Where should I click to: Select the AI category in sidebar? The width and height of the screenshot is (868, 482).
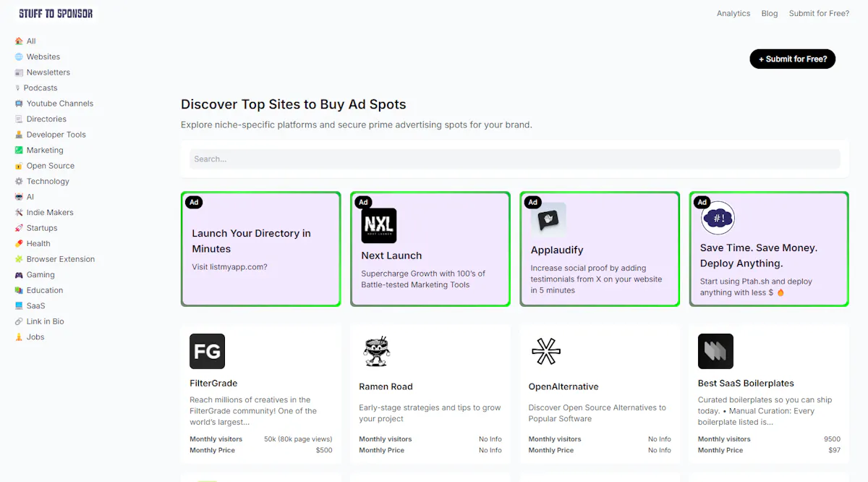(x=30, y=197)
